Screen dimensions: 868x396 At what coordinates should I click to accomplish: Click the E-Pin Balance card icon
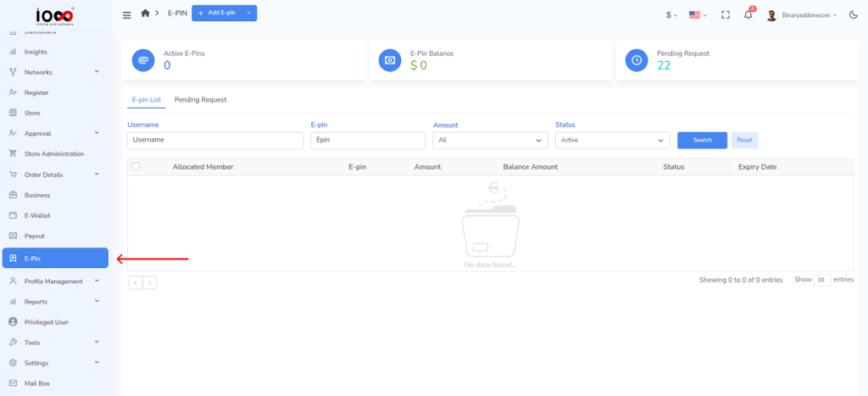390,60
